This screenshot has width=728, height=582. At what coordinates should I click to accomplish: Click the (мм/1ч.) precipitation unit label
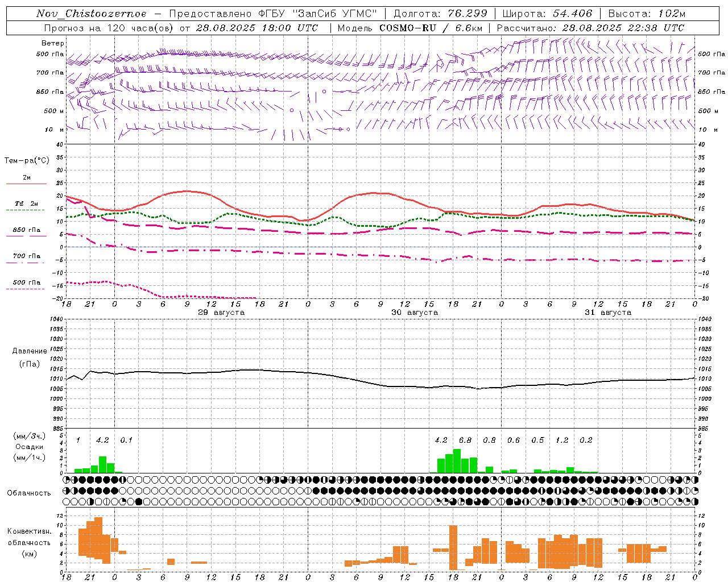(29, 458)
